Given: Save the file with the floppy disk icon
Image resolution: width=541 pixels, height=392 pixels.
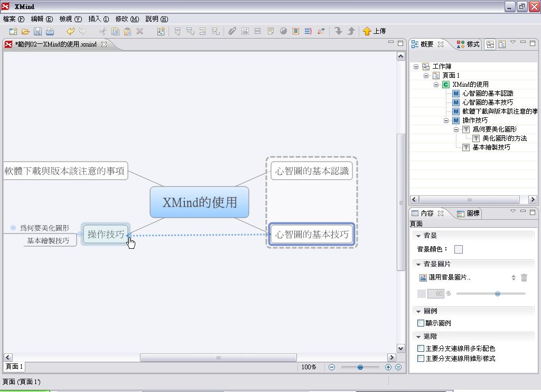Looking at the screenshot, I should tap(38, 31).
